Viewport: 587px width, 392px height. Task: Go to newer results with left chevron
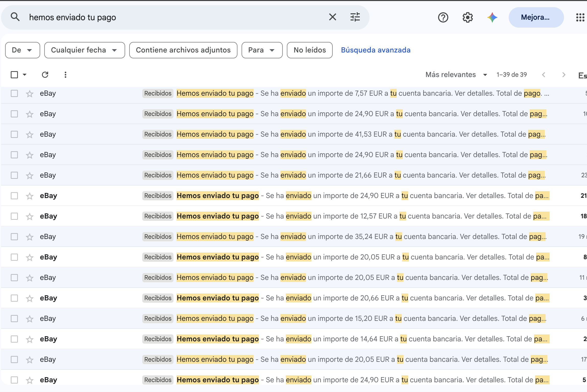[x=543, y=75]
